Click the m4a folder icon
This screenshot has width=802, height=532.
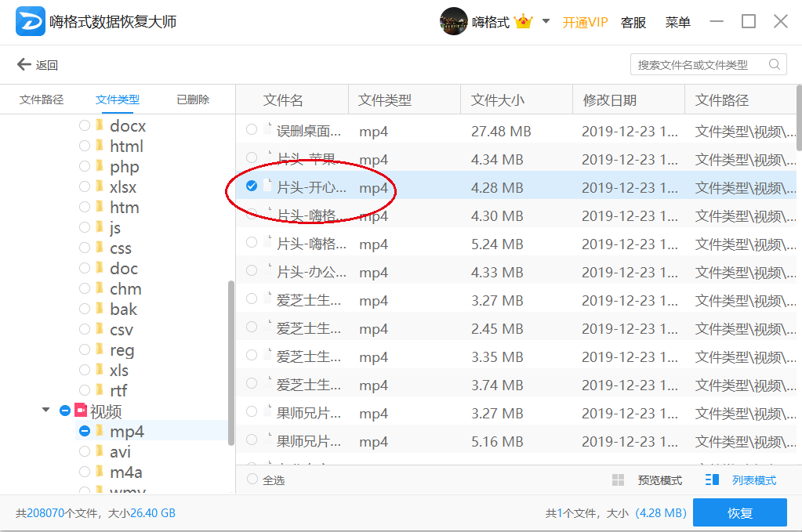pos(100,472)
